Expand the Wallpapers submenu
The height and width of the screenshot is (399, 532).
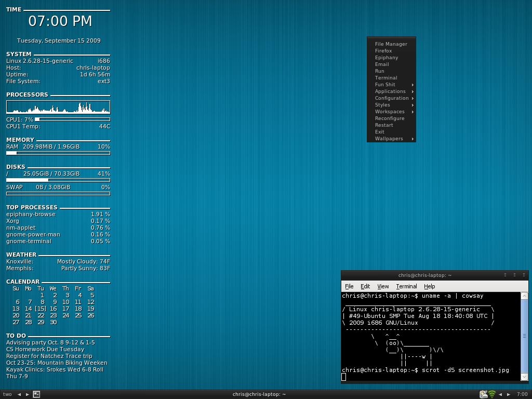389,139
